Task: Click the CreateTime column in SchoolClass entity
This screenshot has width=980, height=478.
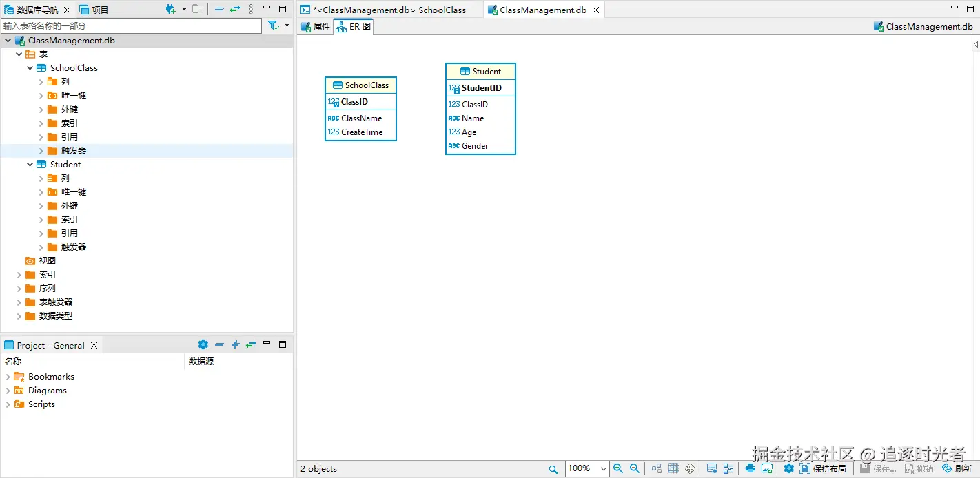Action: (360, 132)
